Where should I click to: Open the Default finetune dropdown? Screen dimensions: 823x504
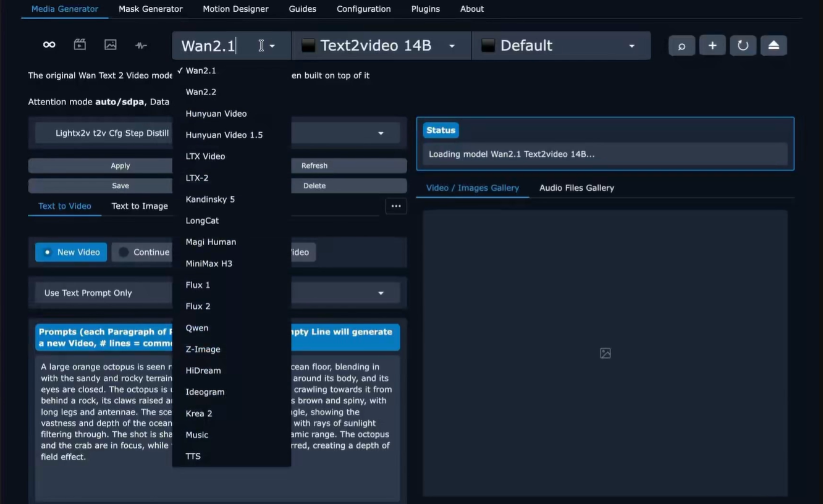click(561, 46)
